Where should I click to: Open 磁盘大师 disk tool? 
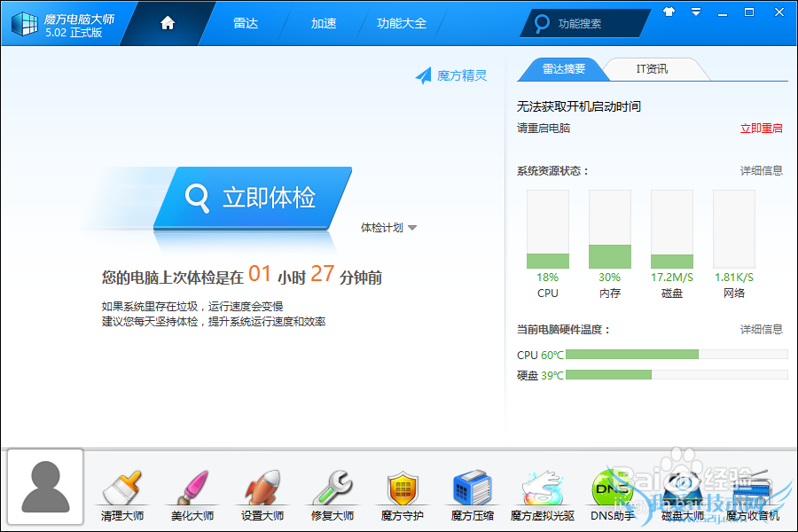click(683, 496)
